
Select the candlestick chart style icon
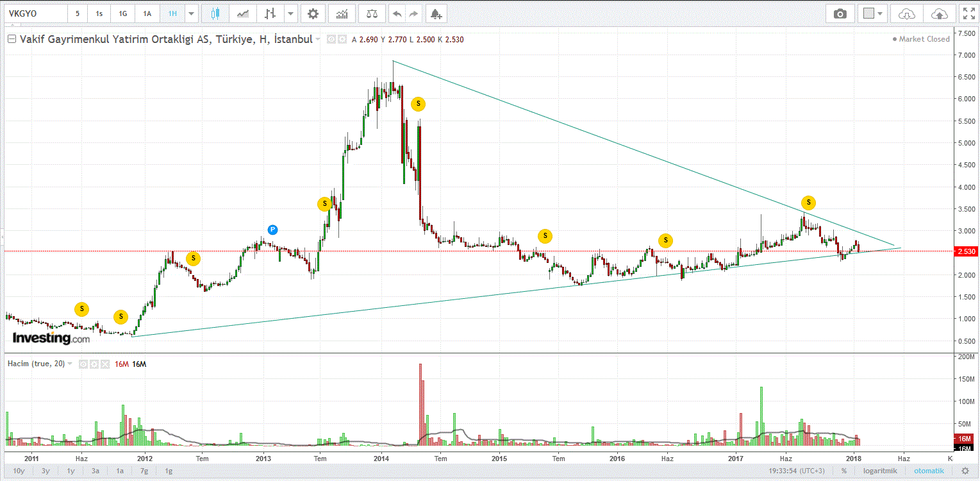[x=215, y=13]
